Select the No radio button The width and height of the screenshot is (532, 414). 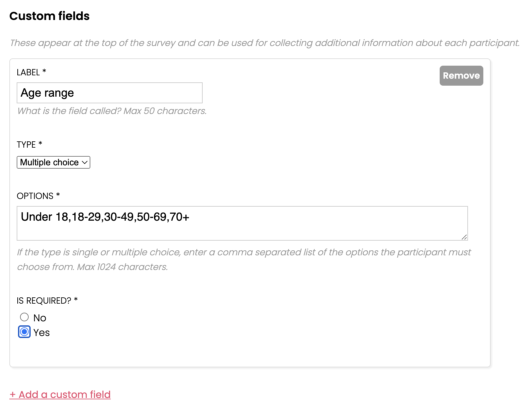click(x=24, y=317)
